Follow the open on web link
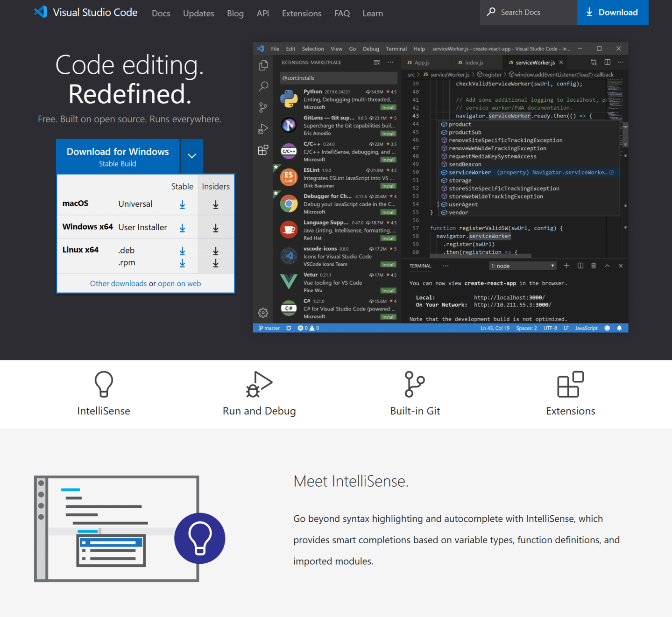This screenshot has width=672, height=617. click(179, 284)
